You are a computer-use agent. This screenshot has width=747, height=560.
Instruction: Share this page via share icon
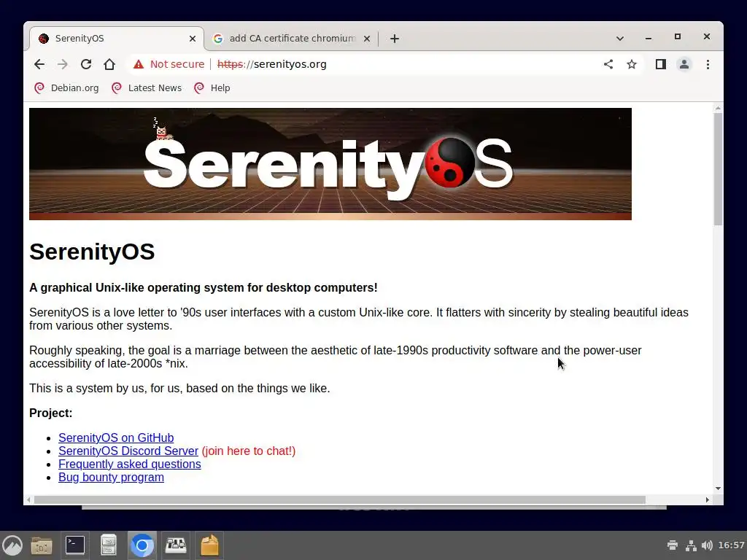point(608,64)
